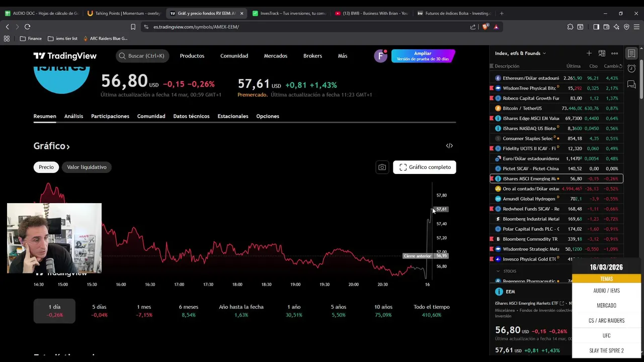Select the Año hasta la fecha range
The image size is (644, 362).
[241, 311]
